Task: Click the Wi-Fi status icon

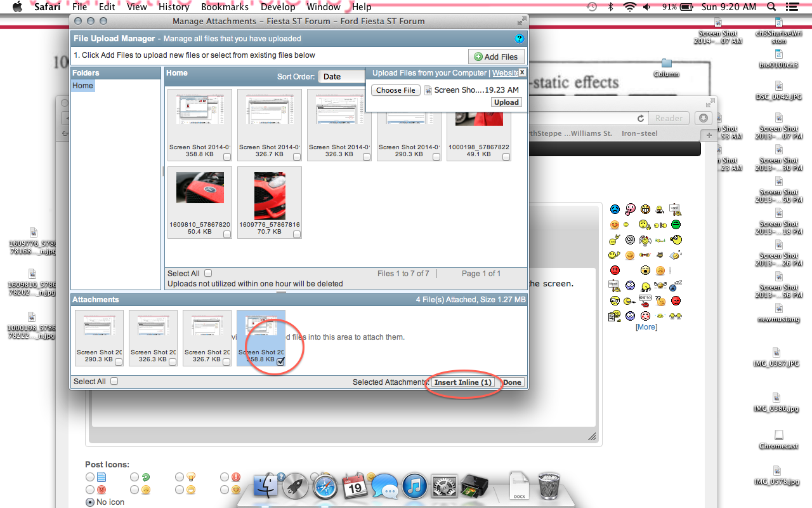Action: (629, 7)
